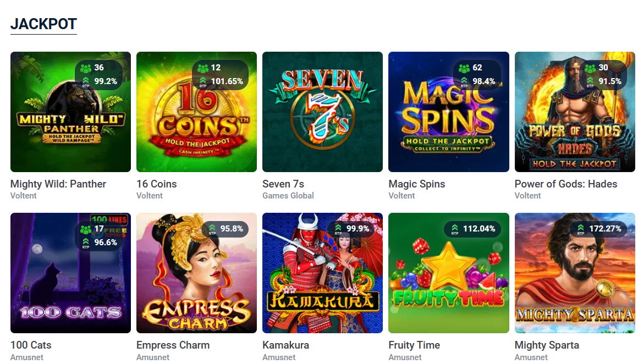Open the Kamakura game thumbnail
The width and height of the screenshot is (638, 364).
pos(322,273)
